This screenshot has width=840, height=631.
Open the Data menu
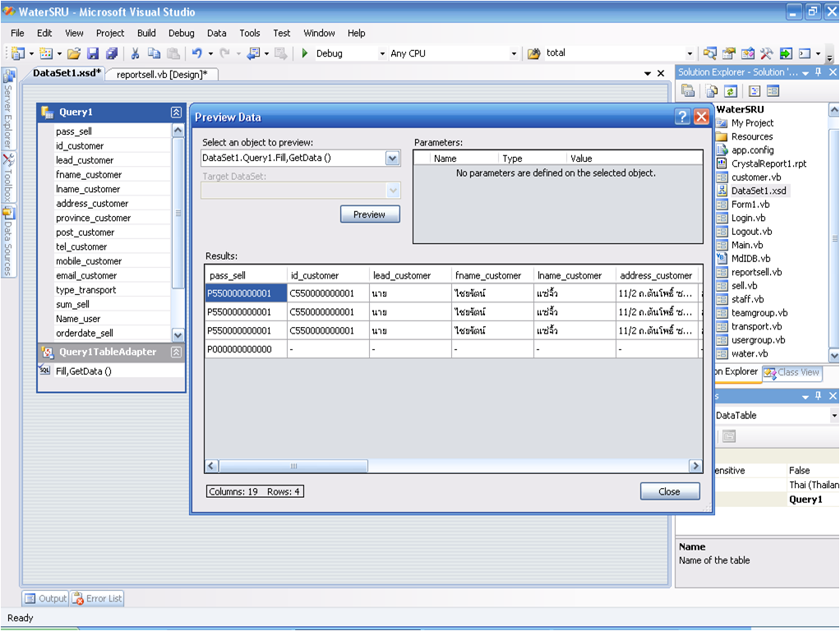216,33
